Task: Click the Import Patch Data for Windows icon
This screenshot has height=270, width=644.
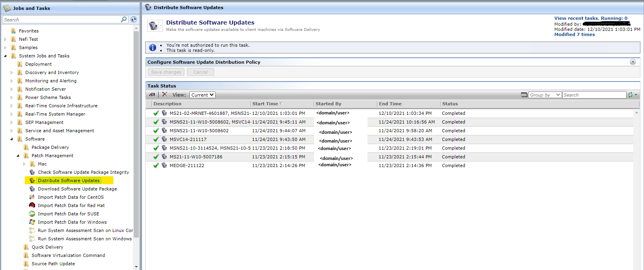Action: click(32, 222)
